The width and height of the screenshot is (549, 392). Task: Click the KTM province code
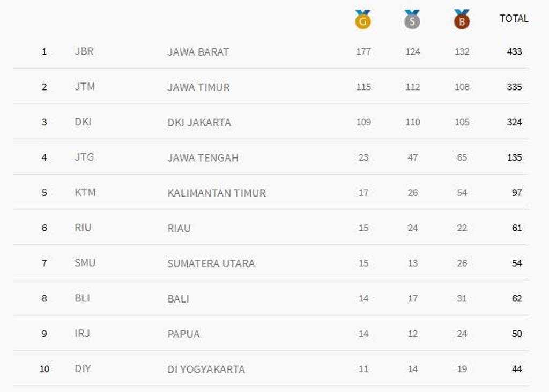pos(85,192)
